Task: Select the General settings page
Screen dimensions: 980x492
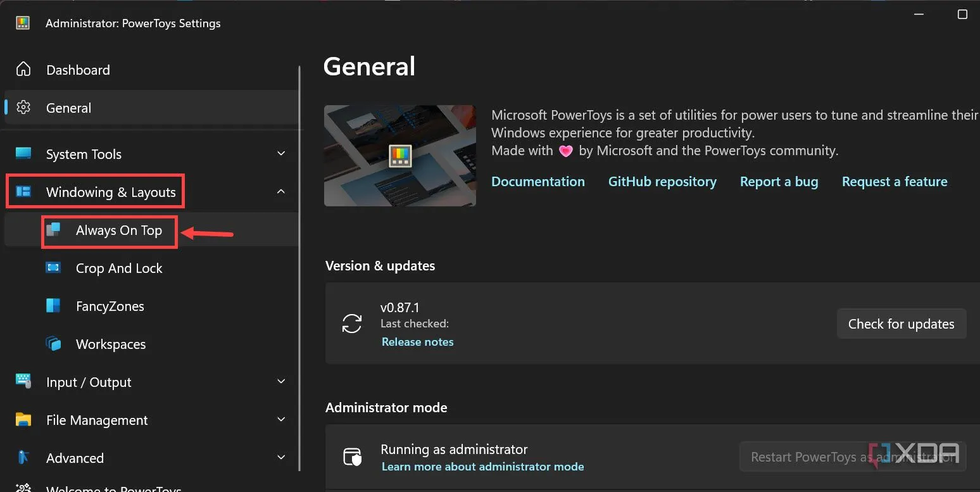Action: coord(151,108)
